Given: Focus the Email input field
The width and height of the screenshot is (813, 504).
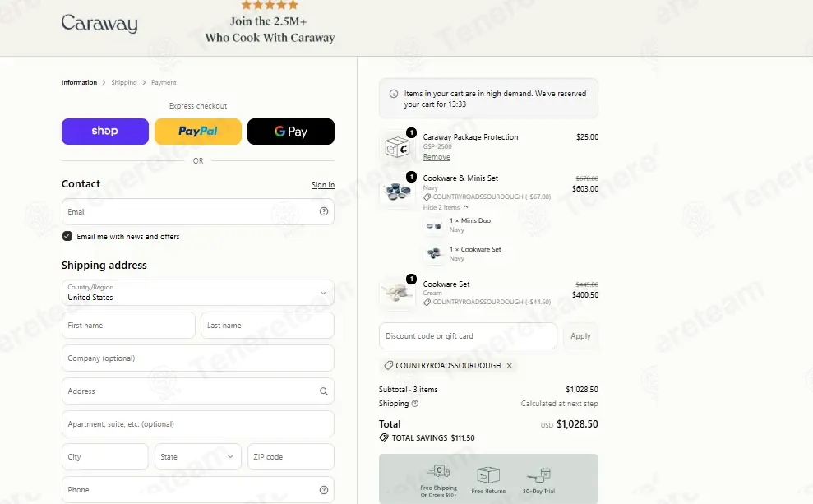Looking at the screenshot, I should [x=198, y=211].
